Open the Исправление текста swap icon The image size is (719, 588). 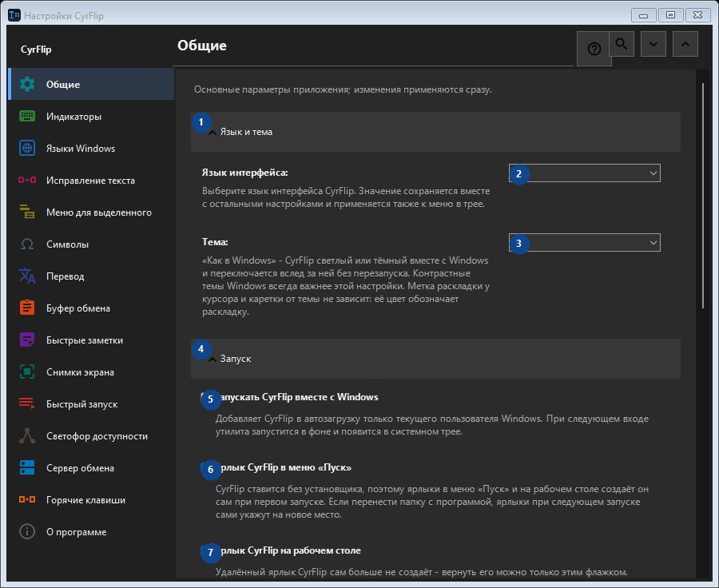click(x=27, y=181)
